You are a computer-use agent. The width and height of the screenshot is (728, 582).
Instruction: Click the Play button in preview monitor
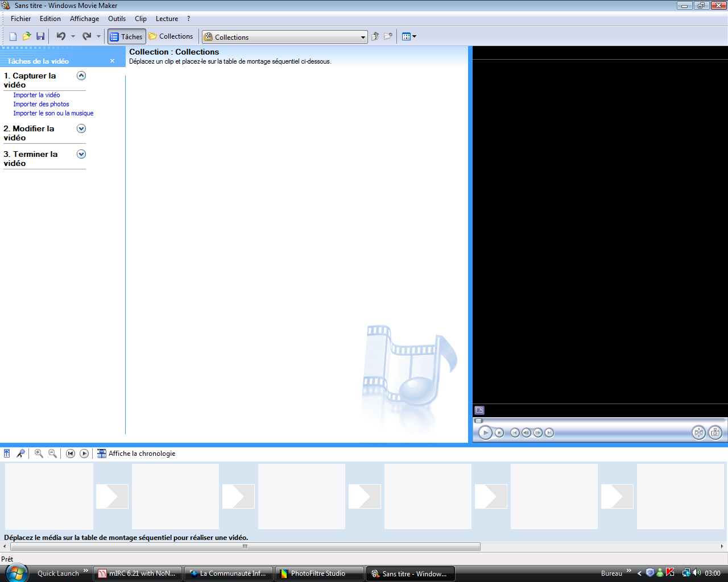[485, 433]
